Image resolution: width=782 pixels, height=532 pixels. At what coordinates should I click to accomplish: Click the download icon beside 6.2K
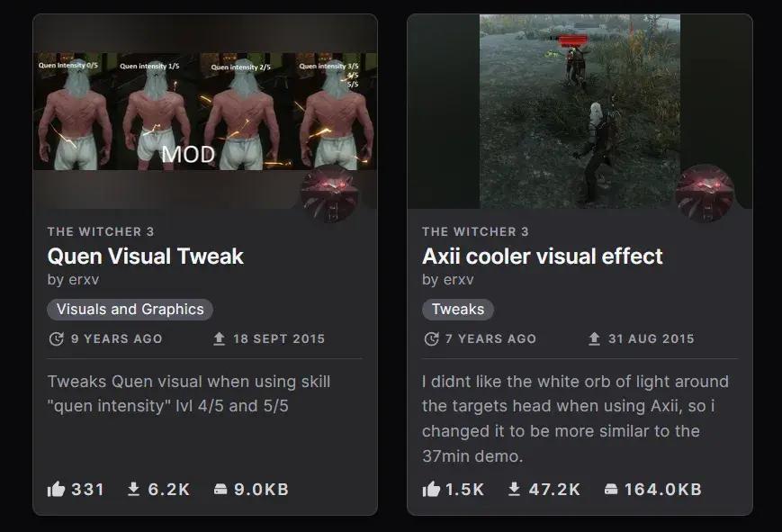[133, 489]
